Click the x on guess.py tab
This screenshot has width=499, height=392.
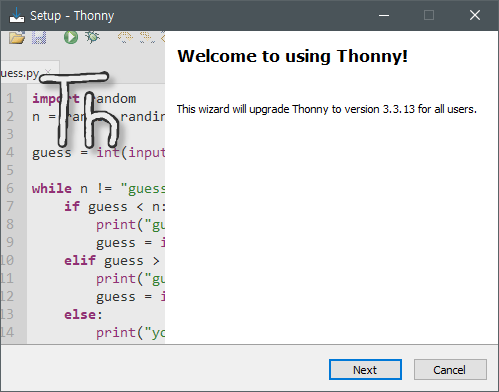point(48,72)
